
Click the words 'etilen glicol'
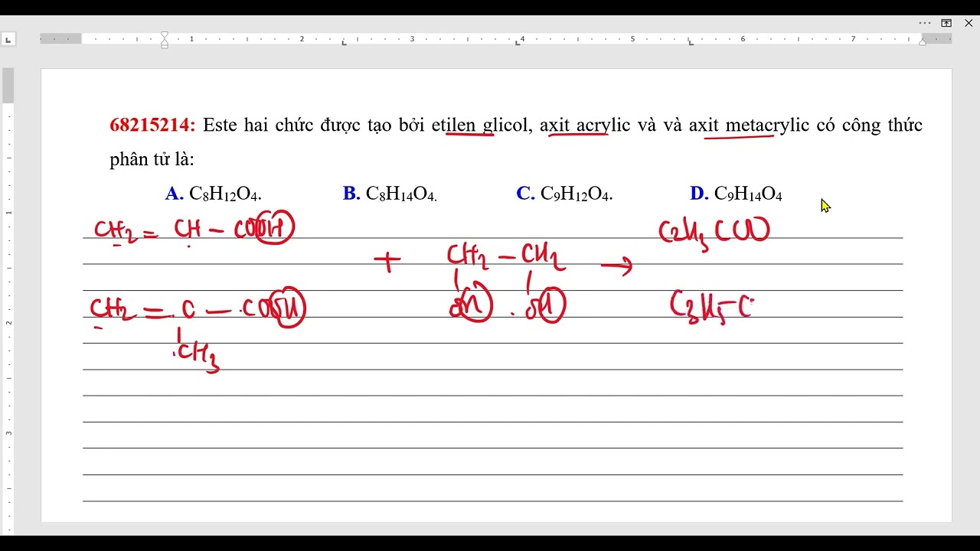(482, 125)
